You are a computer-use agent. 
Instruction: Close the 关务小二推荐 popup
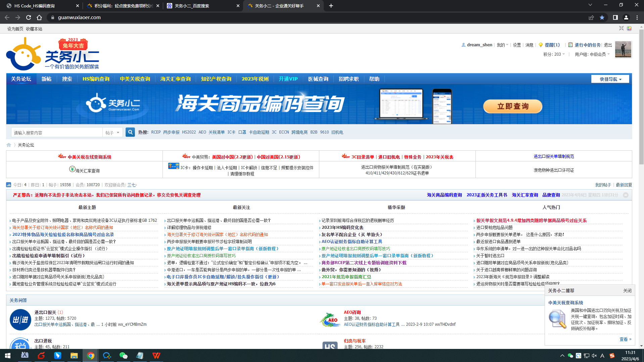coord(627,291)
